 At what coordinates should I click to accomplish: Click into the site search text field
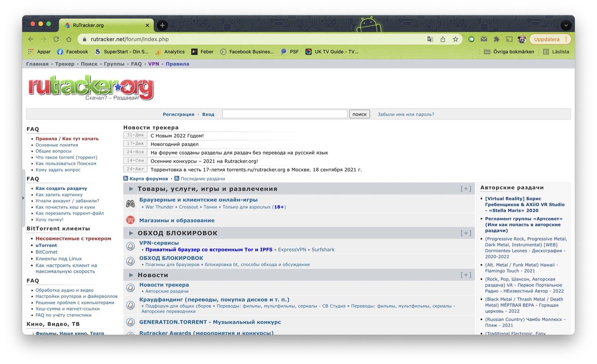(x=285, y=114)
